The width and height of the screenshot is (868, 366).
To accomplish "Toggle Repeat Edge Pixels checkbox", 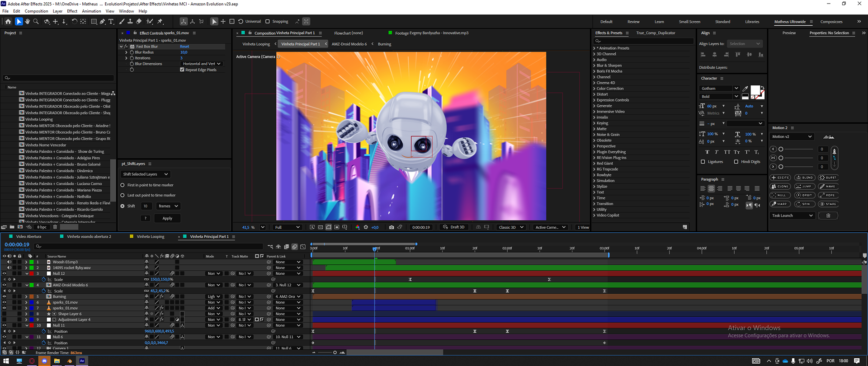I will (x=182, y=70).
